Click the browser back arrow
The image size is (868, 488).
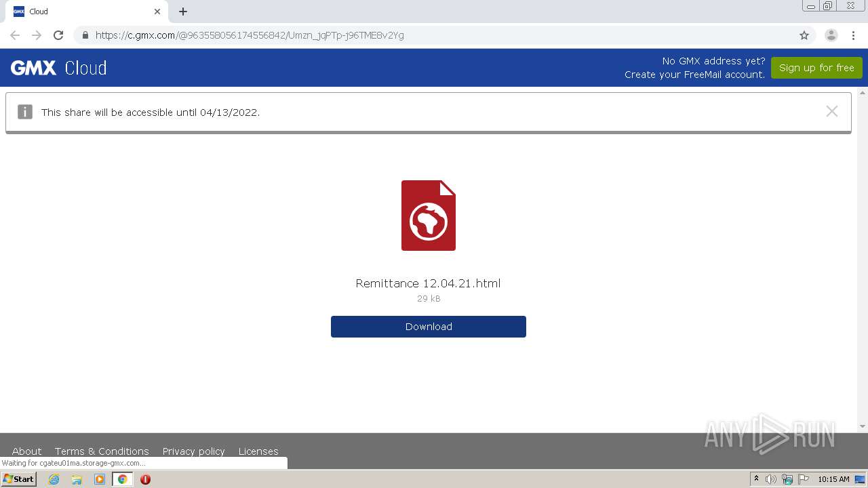coord(15,35)
